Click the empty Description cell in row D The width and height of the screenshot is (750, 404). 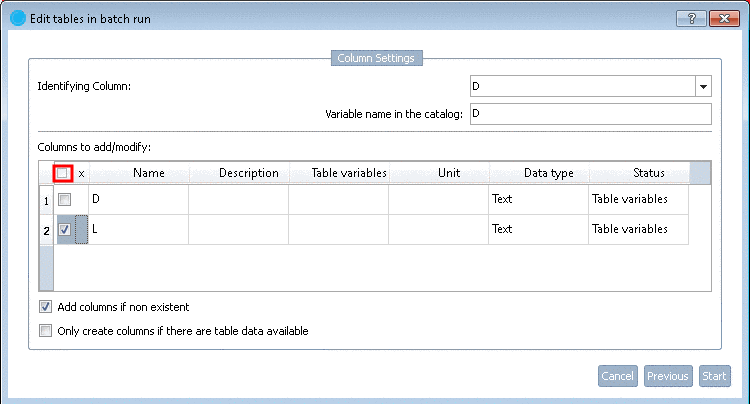click(x=239, y=199)
